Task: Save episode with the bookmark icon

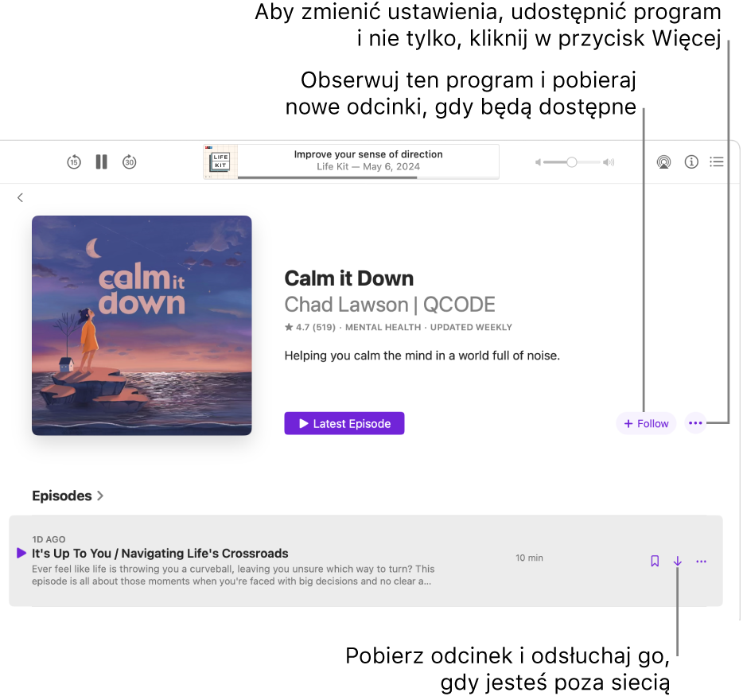Action: tap(655, 561)
